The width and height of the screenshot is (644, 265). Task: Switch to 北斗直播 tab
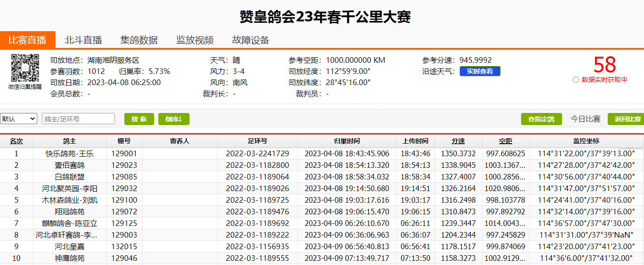83,40
